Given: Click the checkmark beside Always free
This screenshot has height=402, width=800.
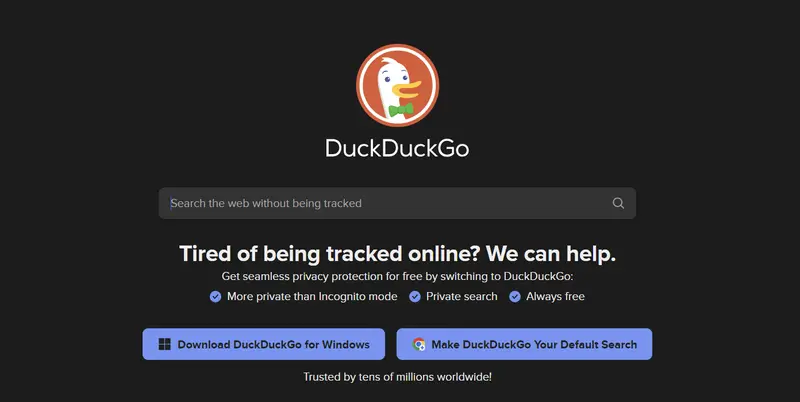Looking at the screenshot, I should pos(515,296).
